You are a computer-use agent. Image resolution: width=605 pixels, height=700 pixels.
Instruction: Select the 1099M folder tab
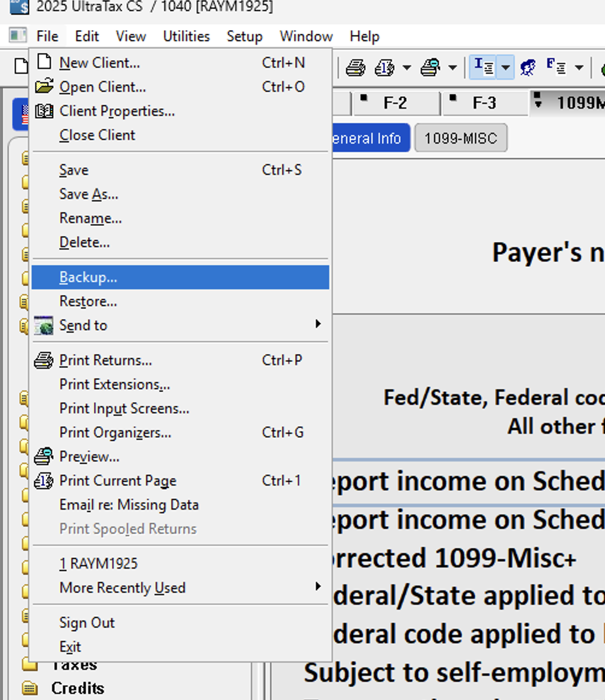pos(568,102)
